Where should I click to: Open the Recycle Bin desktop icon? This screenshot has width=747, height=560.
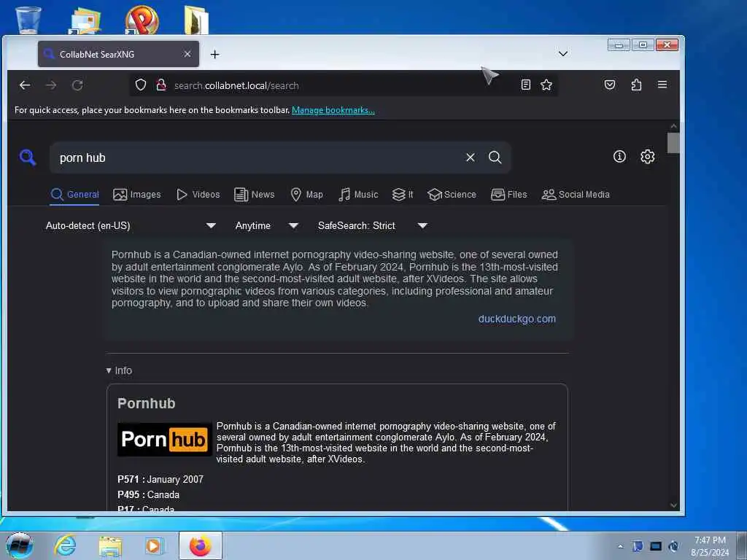pos(28,20)
